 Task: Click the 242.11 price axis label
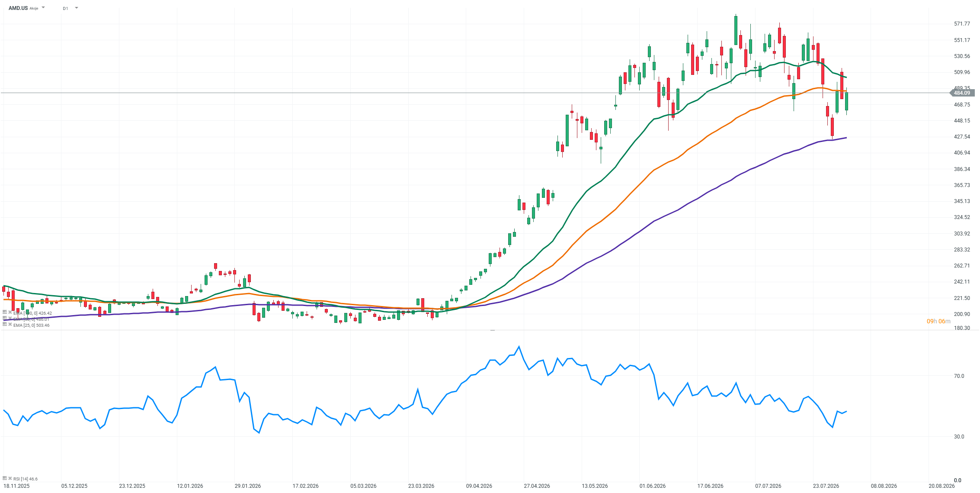click(x=962, y=282)
